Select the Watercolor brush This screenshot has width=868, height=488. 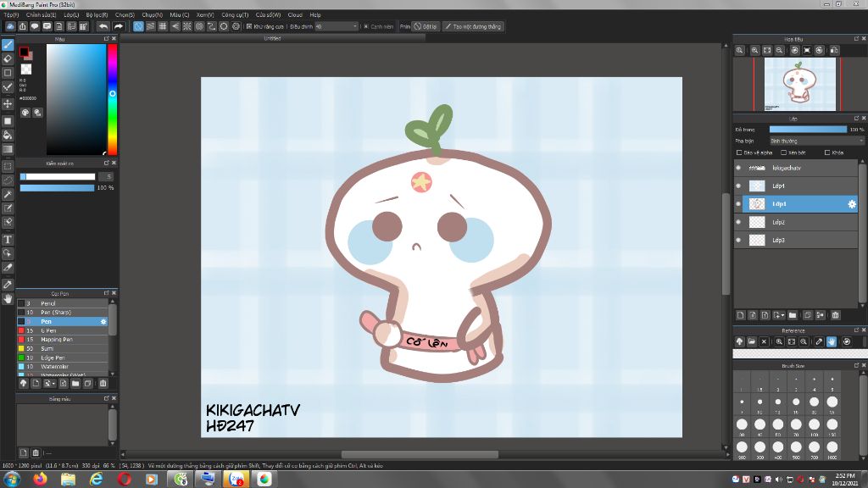[63, 366]
